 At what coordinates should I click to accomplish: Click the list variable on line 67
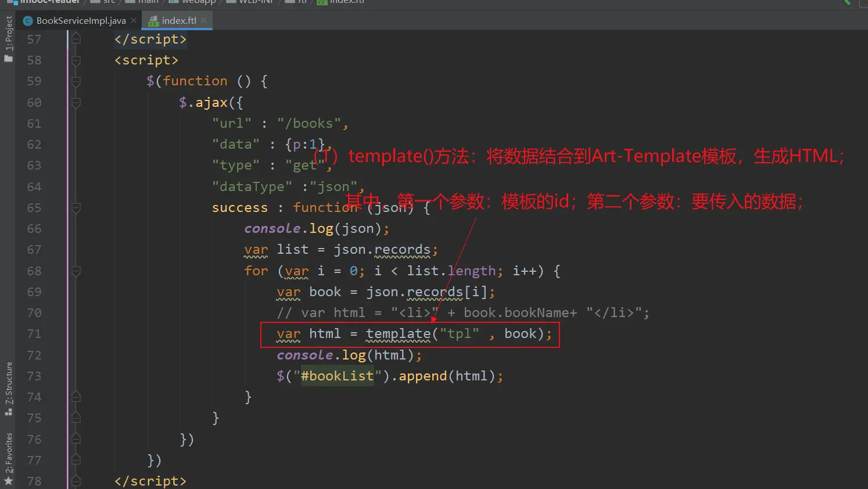pos(293,250)
